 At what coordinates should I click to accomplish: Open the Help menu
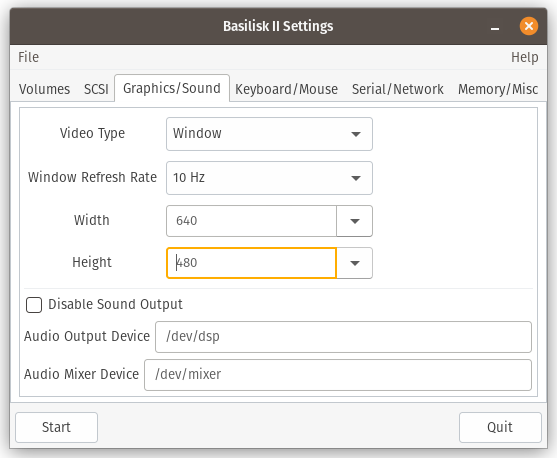point(524,57)
